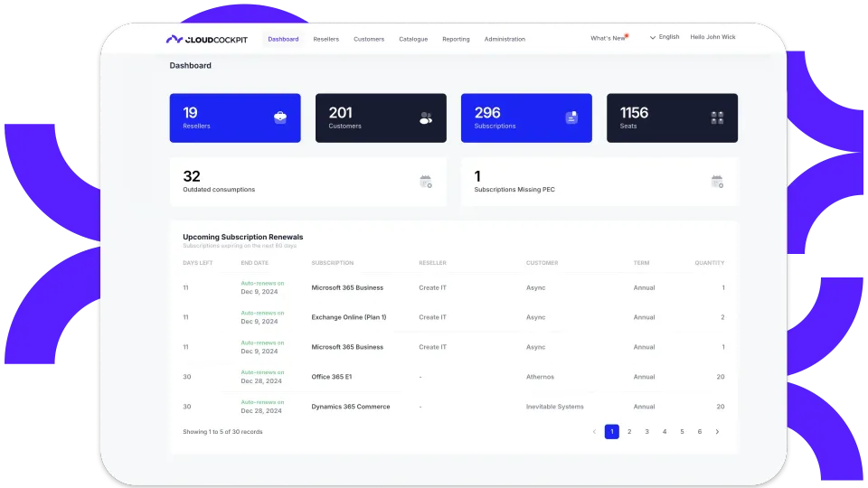Click the Subscription column header

click(x=332, y=263)
